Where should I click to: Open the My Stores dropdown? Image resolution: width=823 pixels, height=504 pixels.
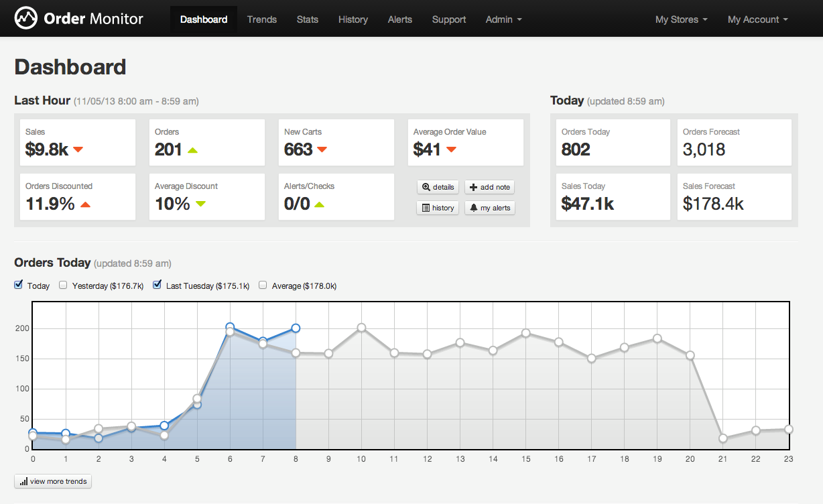tap(681, 19)
